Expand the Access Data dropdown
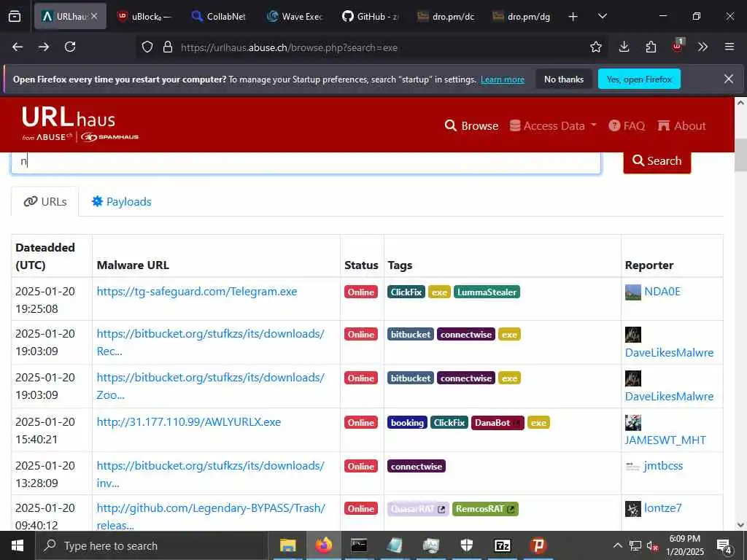The image size is (747, 560). click(x=553, y=125)
